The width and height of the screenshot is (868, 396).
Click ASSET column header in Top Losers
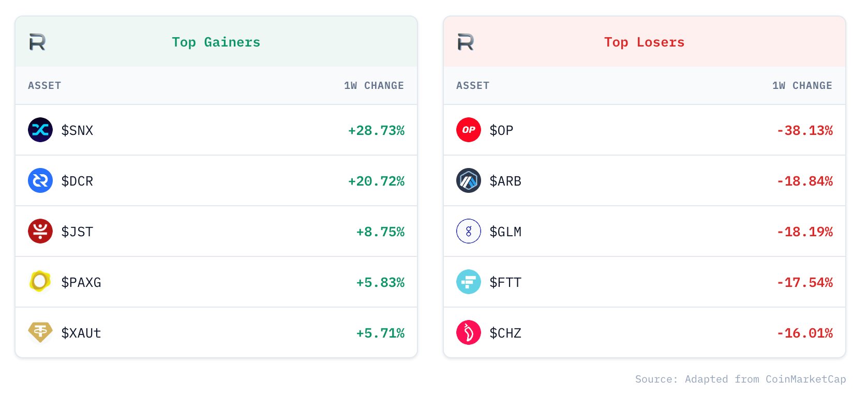point(473,86)
